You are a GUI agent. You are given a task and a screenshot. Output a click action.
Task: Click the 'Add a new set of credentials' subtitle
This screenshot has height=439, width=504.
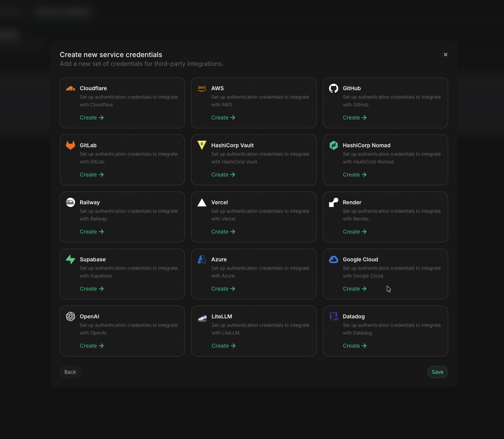tap(141, 64)
